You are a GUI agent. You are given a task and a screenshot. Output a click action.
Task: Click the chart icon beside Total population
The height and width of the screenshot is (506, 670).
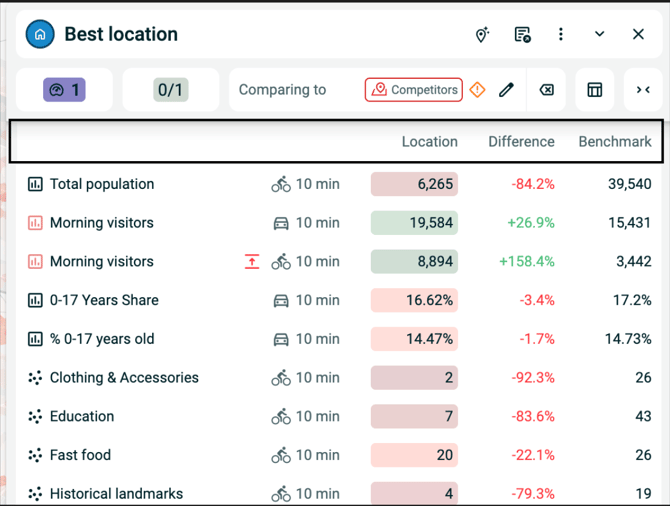click(x=35, y=184)
